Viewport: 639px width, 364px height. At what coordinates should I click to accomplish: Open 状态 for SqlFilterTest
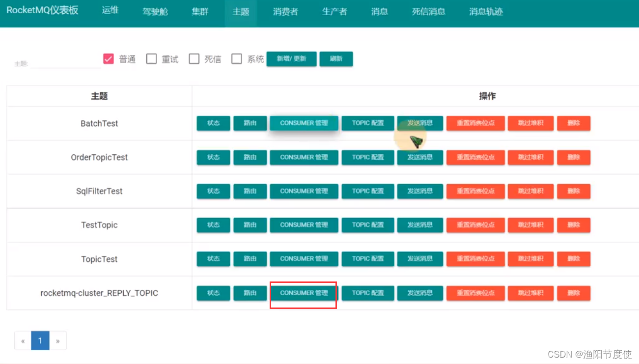pos(213,191)
